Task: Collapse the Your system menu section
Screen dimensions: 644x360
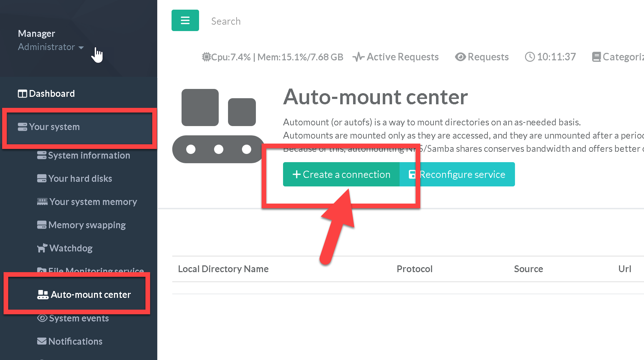Action: [x=54, y=127]
